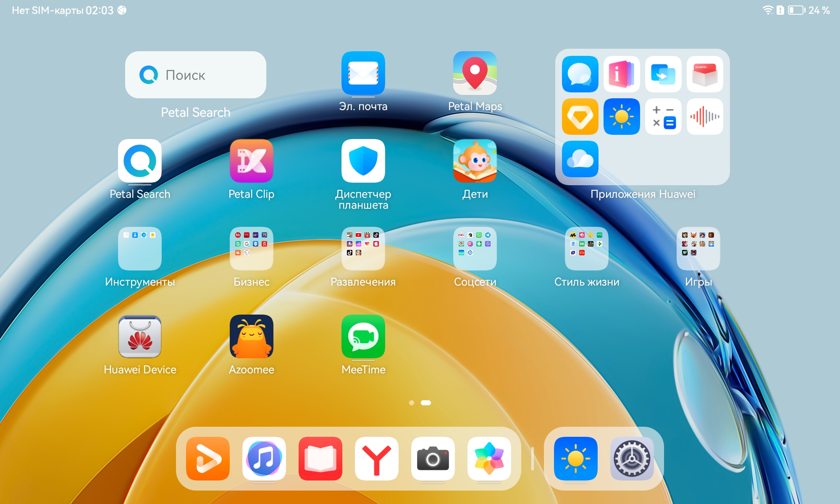
Task: Open Music app in the dock
Action: click(x=264, y=459)
